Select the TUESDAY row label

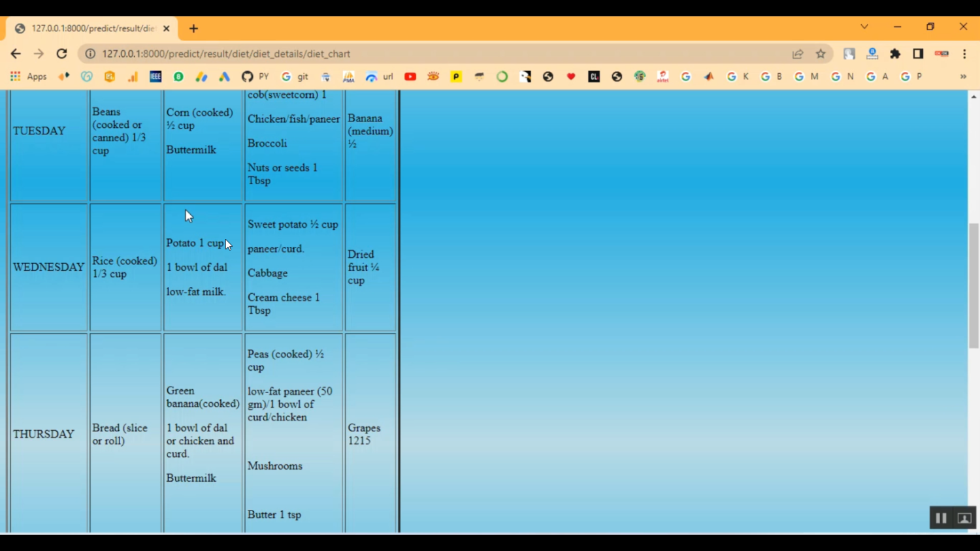coord(39,131)
